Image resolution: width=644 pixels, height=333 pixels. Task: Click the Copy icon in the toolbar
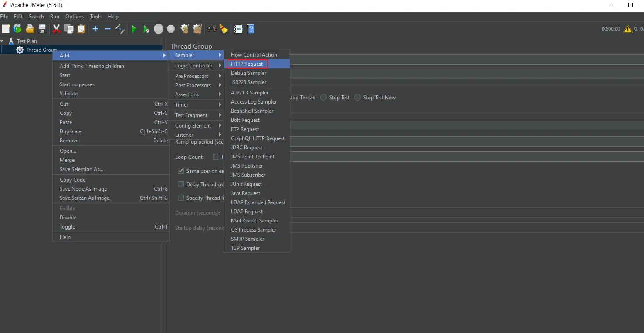(x=68, y=29)
